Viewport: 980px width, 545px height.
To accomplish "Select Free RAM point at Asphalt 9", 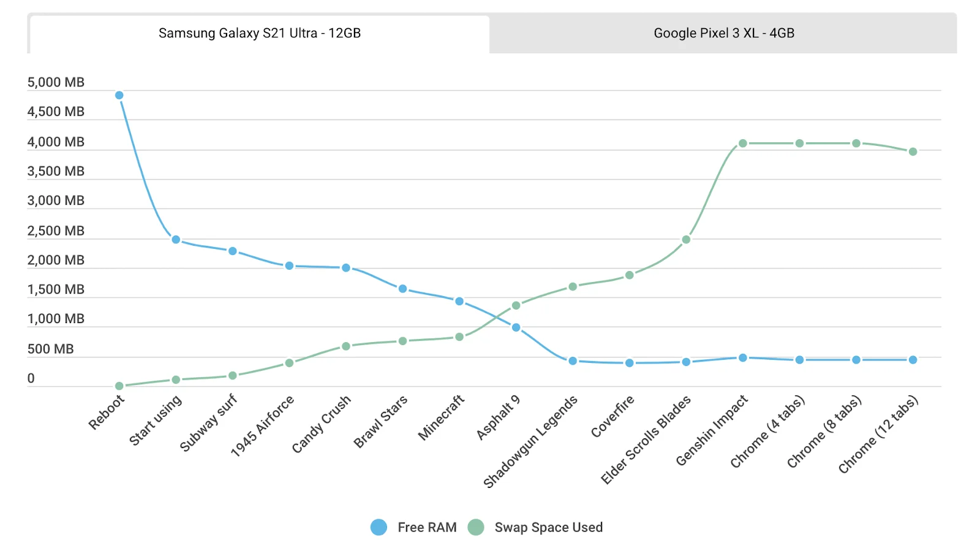I will pos(516,327).
